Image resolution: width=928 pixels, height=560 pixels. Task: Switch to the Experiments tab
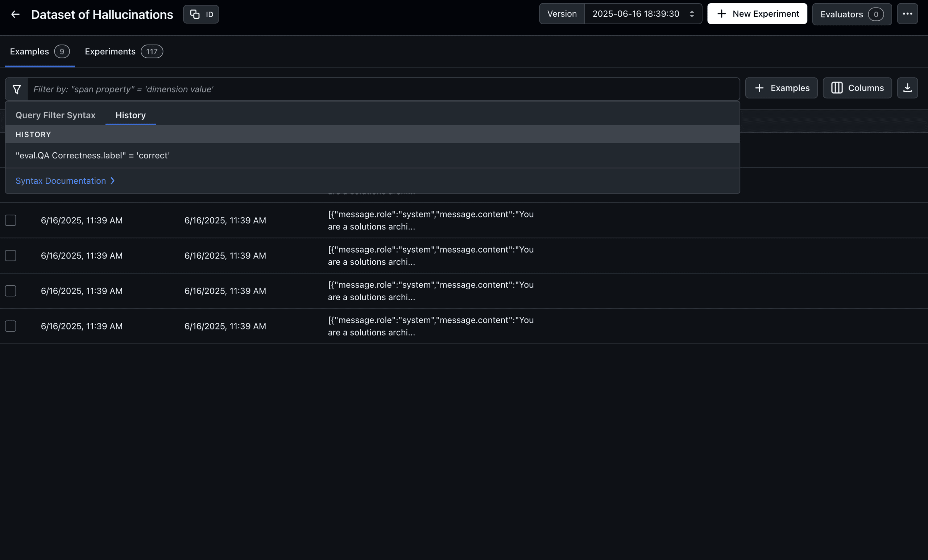coord(124,51)
